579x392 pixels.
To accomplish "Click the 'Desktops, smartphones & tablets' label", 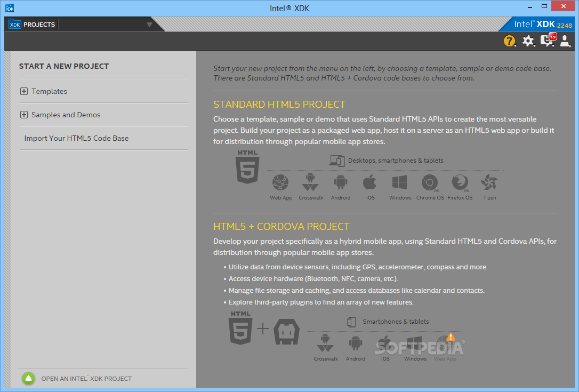I will coord(396,161).
